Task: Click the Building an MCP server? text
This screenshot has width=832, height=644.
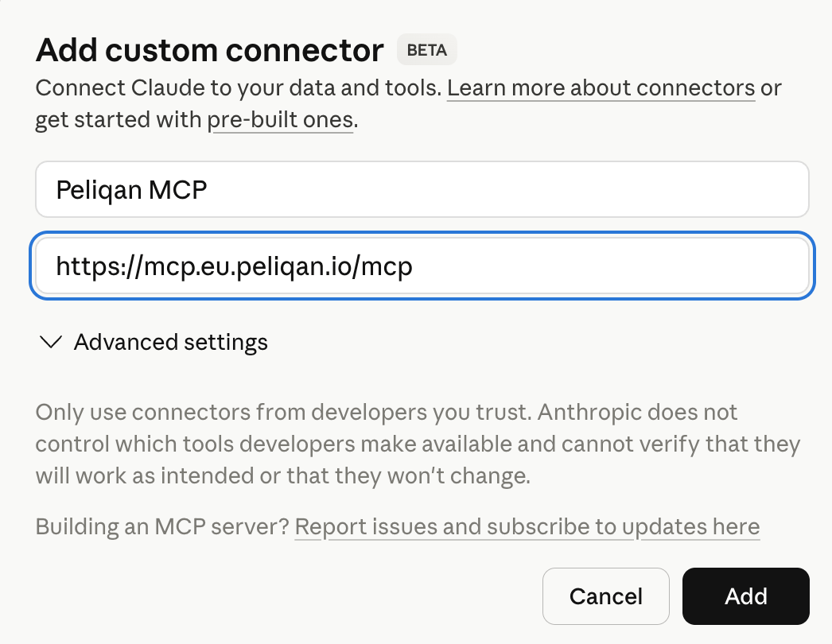Action: click(162, 527)
